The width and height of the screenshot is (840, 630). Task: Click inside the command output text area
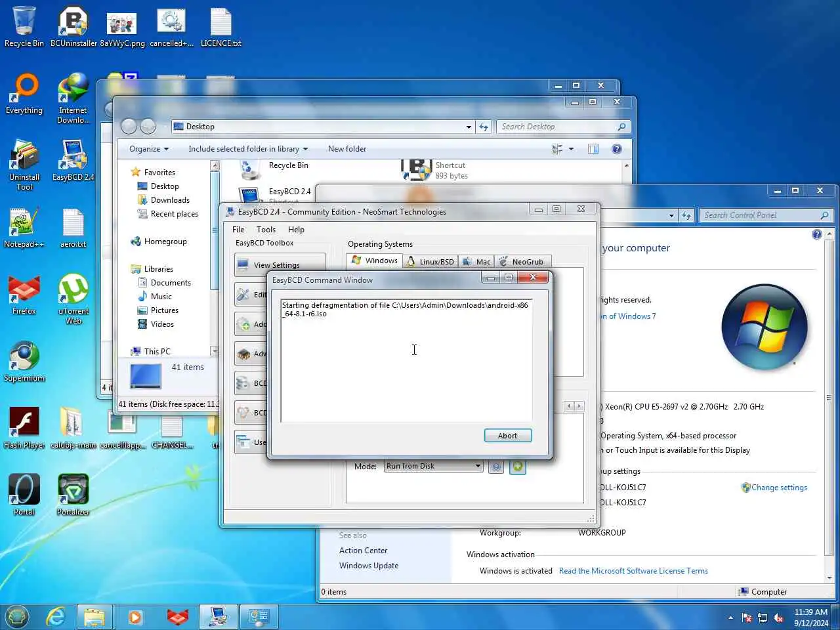[x=406, y=360]
